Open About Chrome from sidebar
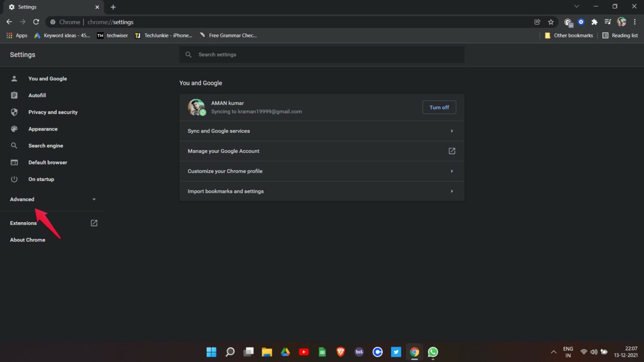 pos(28,240)
